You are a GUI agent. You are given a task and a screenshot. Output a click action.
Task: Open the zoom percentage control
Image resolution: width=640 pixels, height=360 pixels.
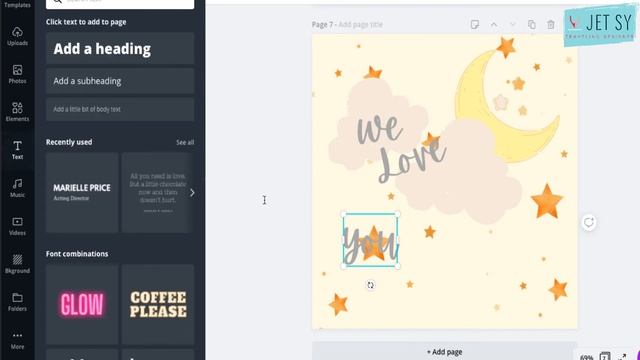tap(586, 357)
